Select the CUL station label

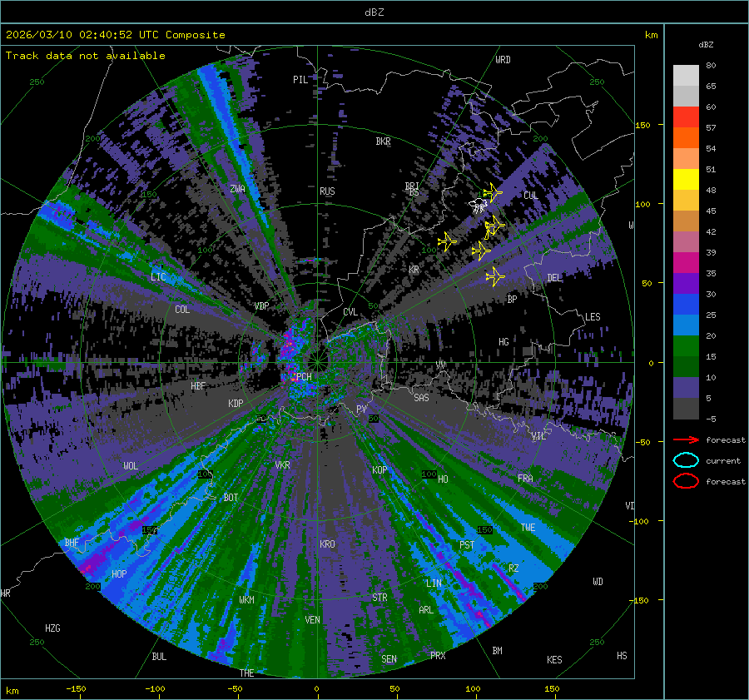(x=531, y=195)
